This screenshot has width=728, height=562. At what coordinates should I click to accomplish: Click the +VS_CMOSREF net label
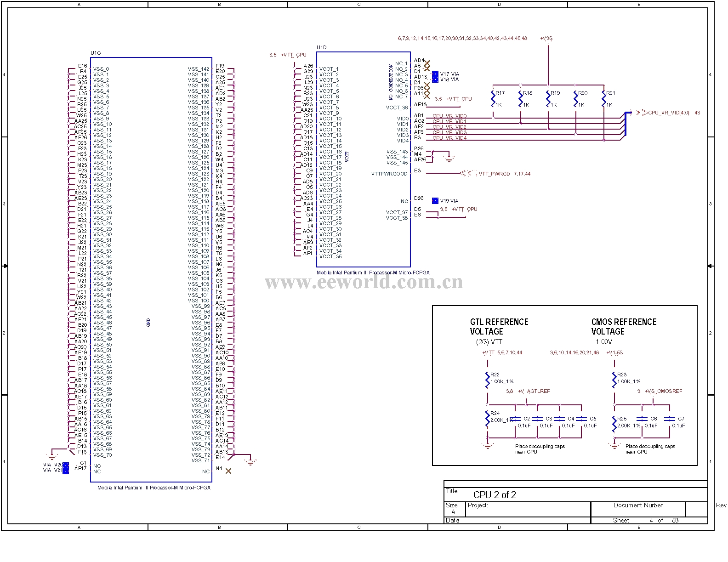(x=664, y=392)
